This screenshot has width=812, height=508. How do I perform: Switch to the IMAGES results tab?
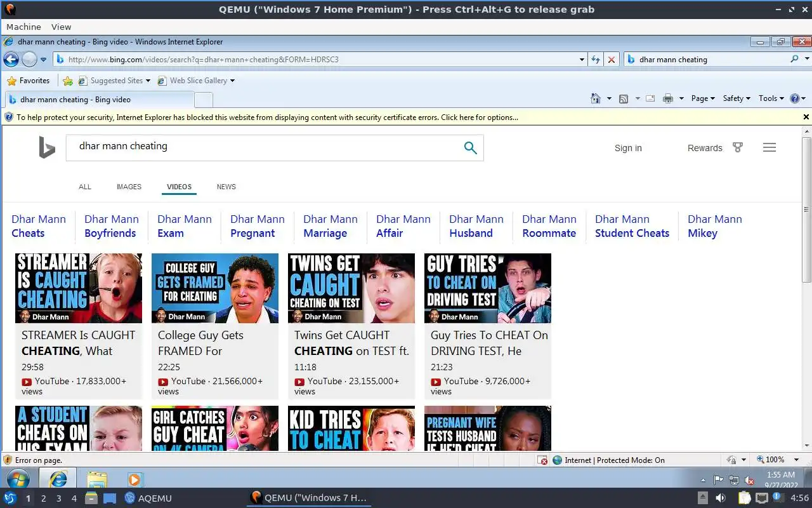129,187
